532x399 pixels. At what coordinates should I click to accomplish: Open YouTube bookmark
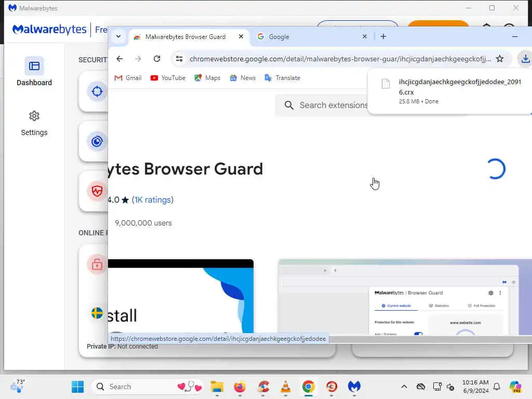pos(168,78)
